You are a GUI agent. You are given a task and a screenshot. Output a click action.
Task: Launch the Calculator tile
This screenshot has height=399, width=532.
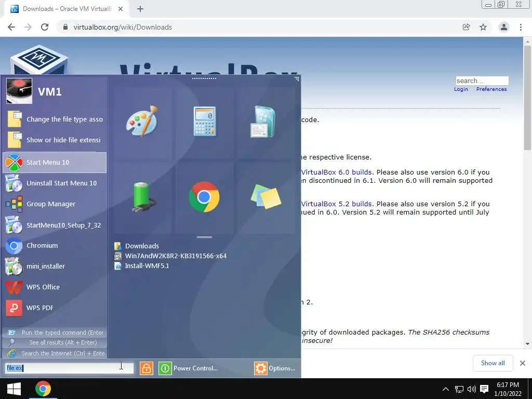pyautogui.click(x=204, y=122)
